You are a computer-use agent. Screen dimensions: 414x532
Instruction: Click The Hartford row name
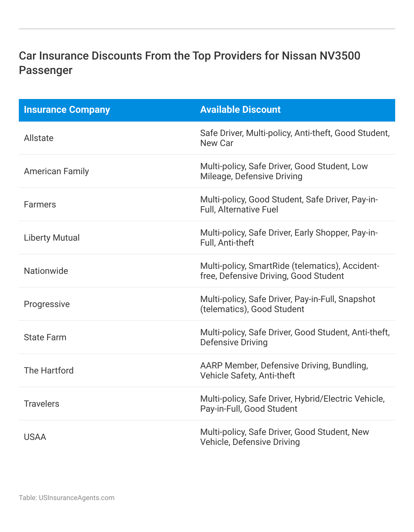coord(49,371)
